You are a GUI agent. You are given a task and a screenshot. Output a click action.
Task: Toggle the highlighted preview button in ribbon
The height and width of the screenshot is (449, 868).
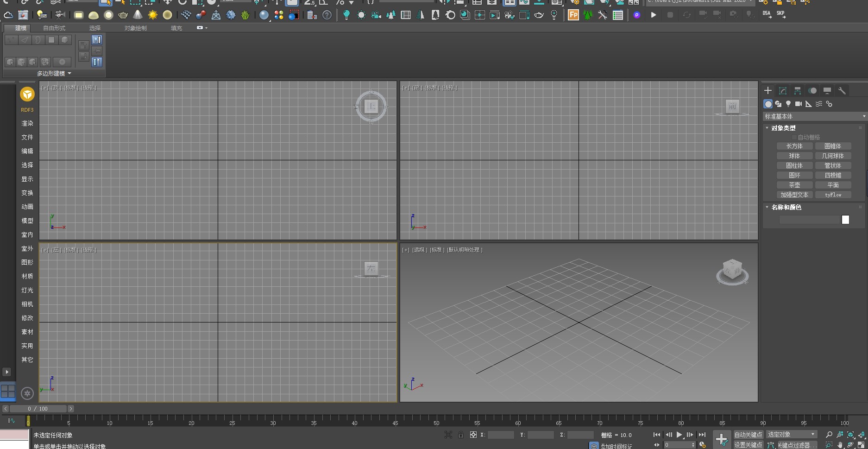pos(96,40)
